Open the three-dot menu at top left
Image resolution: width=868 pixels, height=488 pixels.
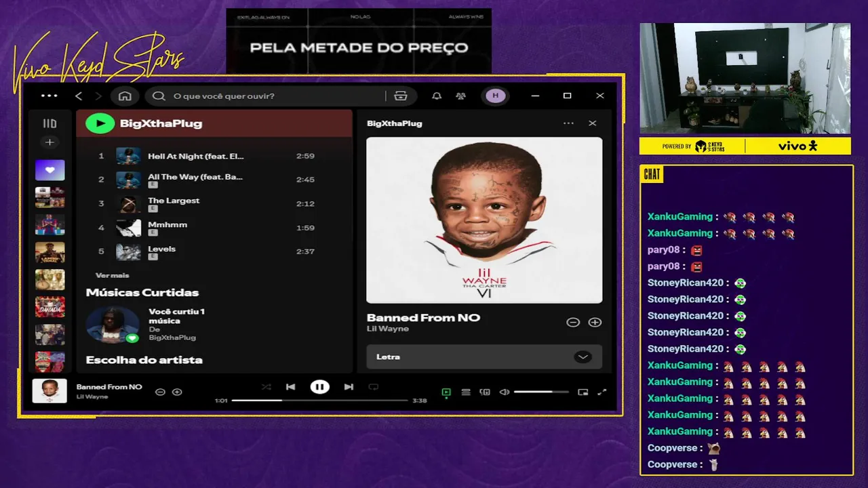[x=49, y=96]
